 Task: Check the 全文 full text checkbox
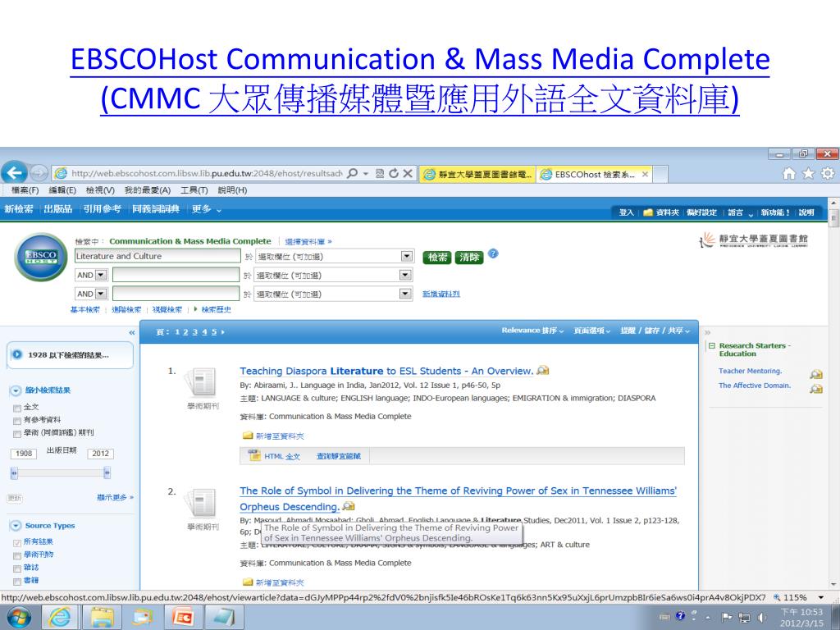click(17, 408)
